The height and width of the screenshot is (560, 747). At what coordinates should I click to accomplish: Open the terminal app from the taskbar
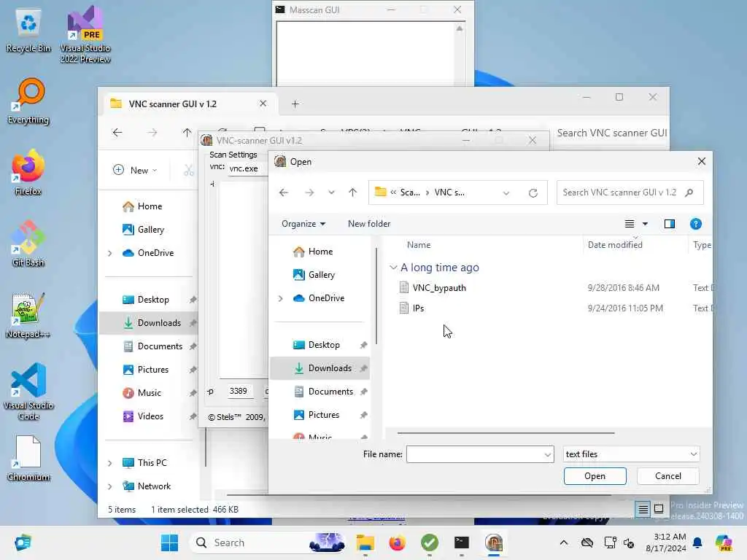[461, 542]
